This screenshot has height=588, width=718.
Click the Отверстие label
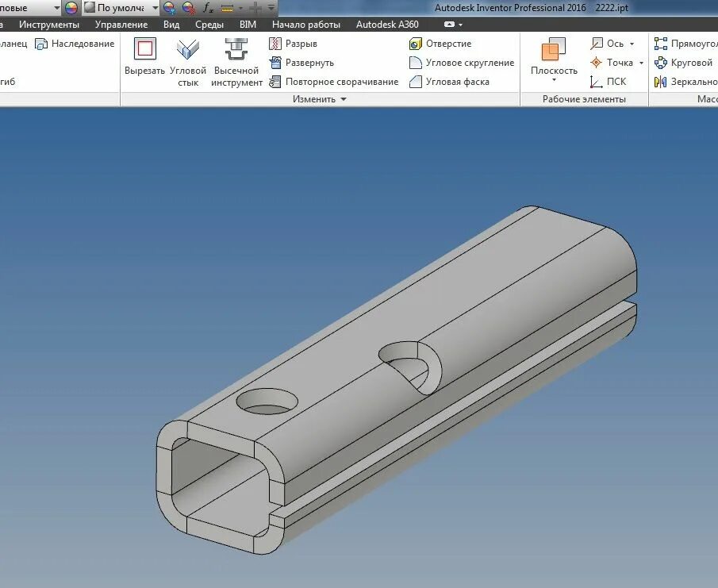tap(449, 44)
